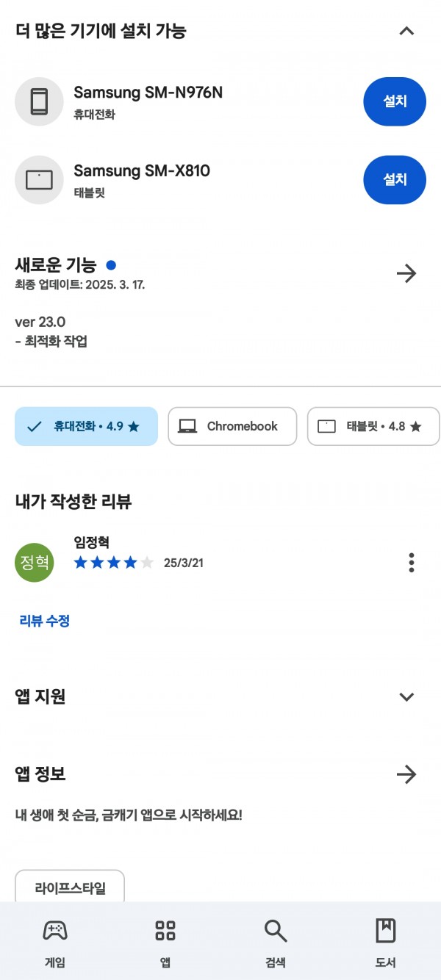This screenshot has height=980, width=441.
Task: Collapse the 더 많은 기기에 설치 가능 section
Action: [x=406, y=31]
